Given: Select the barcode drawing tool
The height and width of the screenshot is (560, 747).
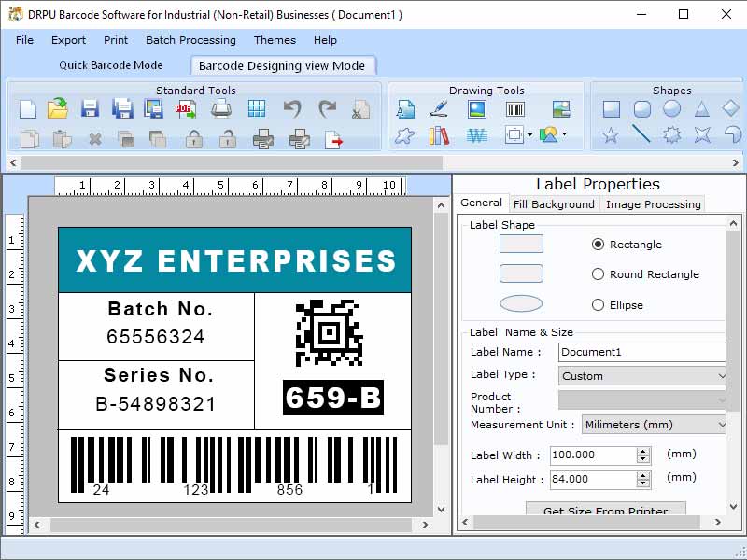Looking at the screenshot, I should point(515,109).
